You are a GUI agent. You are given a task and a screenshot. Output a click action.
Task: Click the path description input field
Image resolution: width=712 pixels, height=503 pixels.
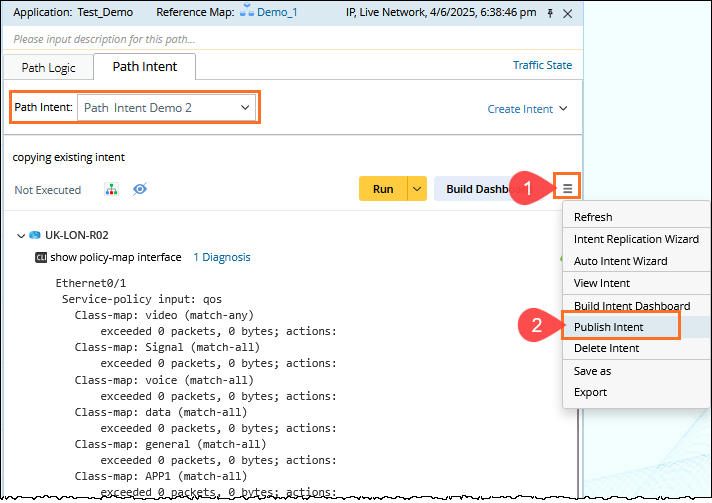pyautogui.click(x=292, y=39)
